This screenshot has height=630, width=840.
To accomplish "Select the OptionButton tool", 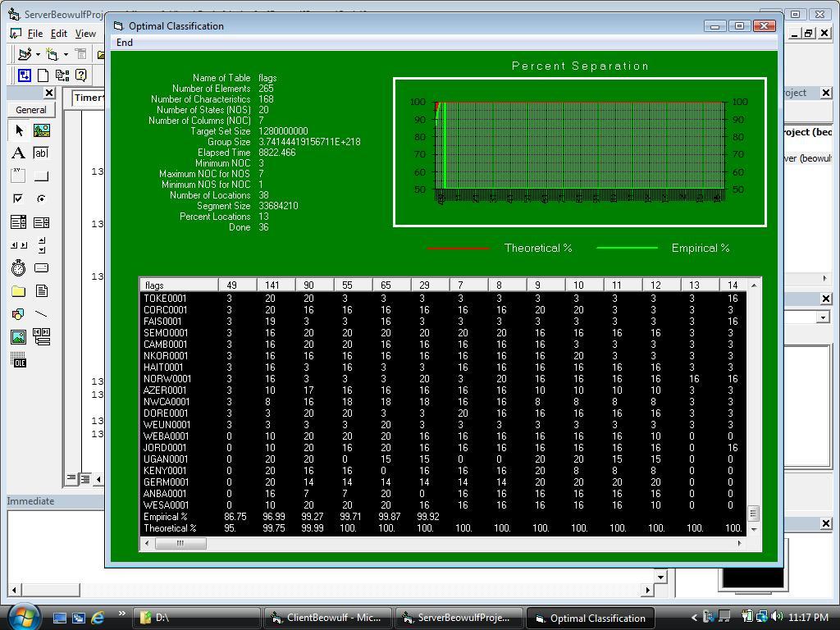I will [41, 199].
